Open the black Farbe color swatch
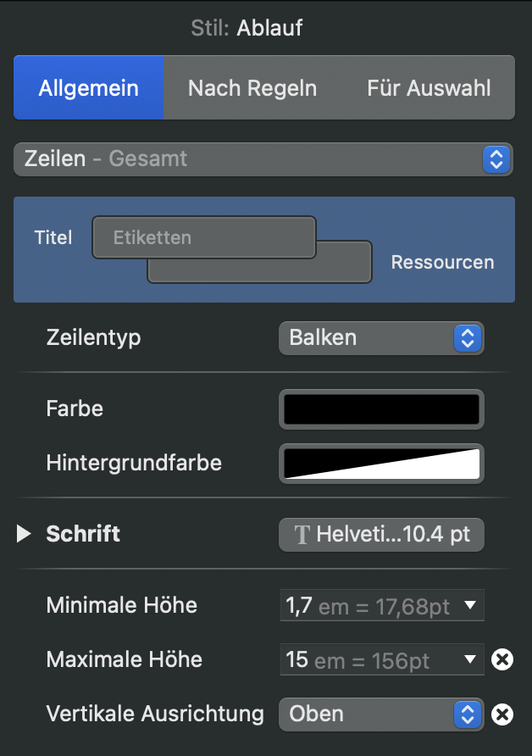532x756 pixels. point(381,409)
